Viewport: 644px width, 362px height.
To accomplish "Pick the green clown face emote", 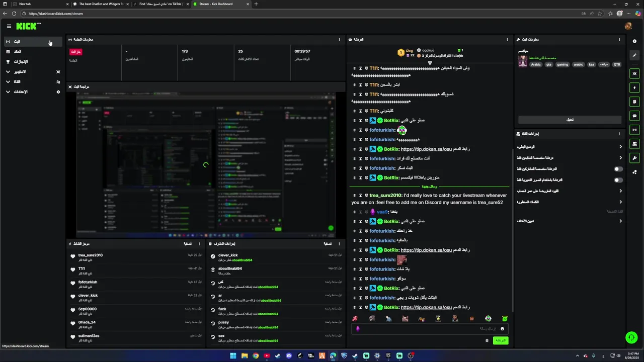I will pyautogui.click(x=488, y=318).
